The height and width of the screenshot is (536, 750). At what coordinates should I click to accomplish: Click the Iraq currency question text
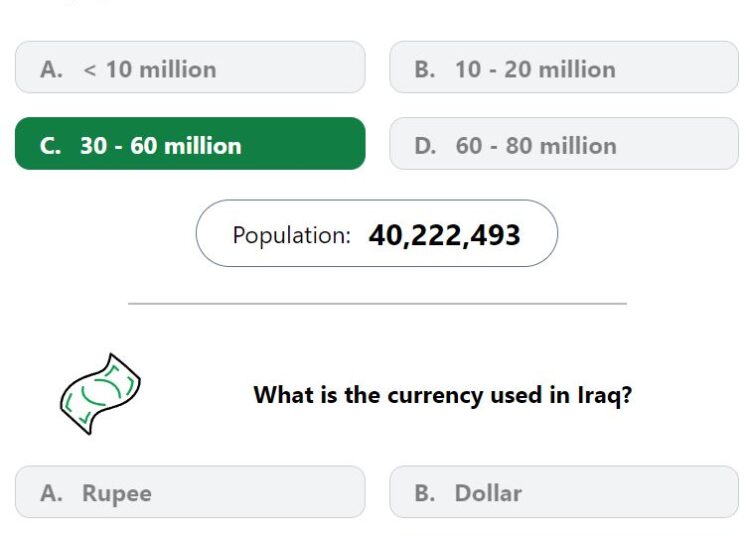(442, 395)
